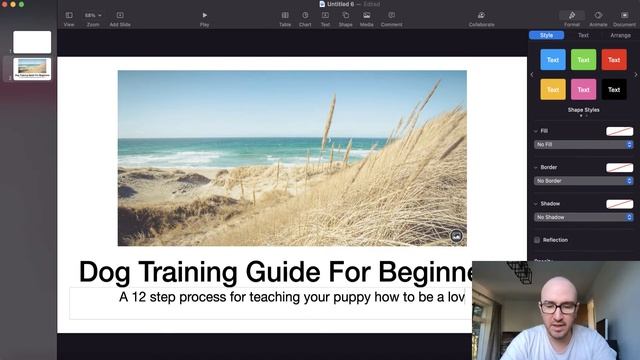Collapse the Fill section
The height and width of the screenshot is (360, 640).
tap(536, 131)
